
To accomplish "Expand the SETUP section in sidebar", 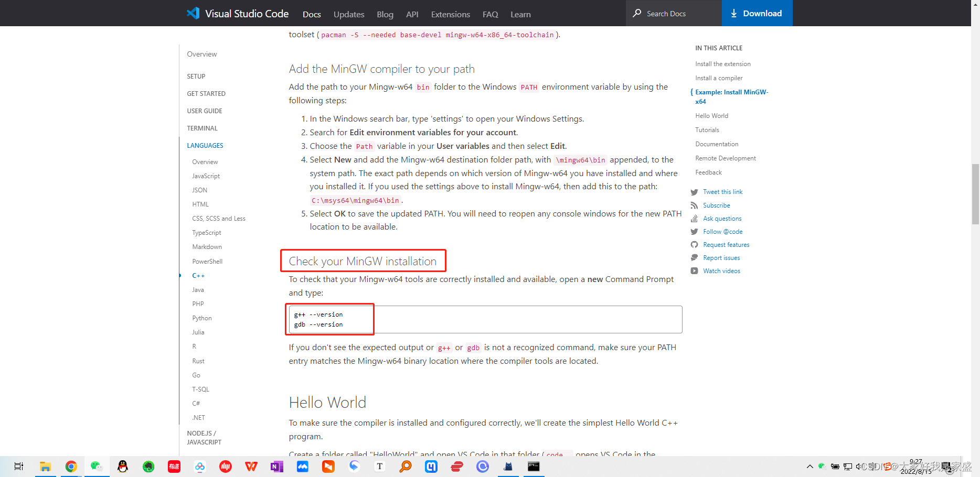I will click(x=196, y=77).
